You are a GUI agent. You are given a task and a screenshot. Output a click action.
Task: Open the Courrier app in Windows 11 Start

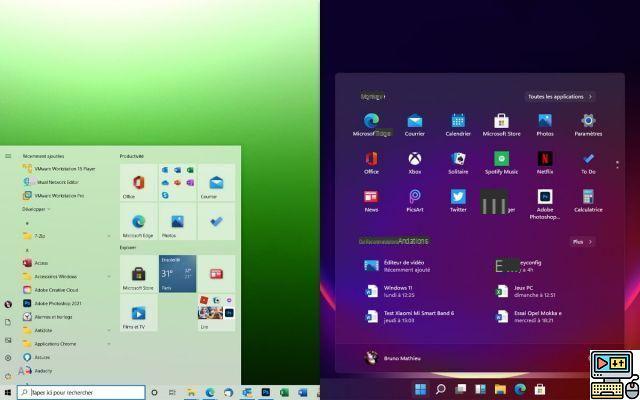415,125
